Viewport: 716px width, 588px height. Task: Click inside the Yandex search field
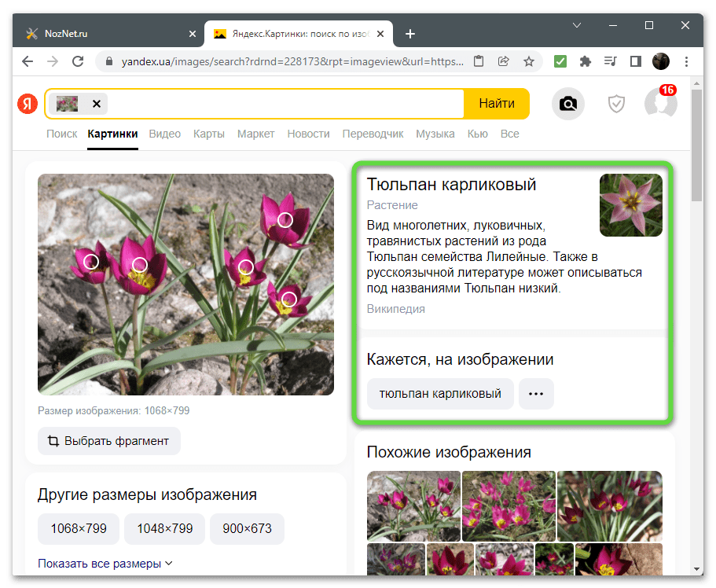(285, 104)
